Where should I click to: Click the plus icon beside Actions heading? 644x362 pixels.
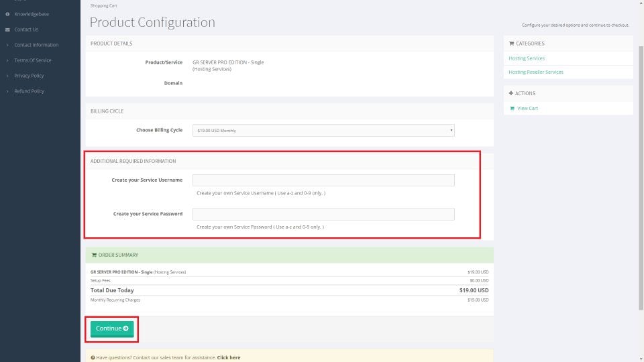511,93
